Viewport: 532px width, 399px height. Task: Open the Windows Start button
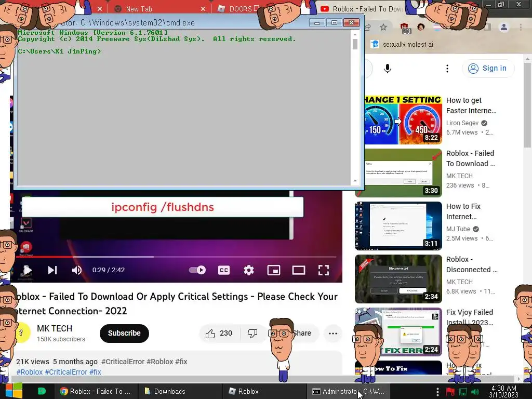pyautogui.click(x=14, y=391)
